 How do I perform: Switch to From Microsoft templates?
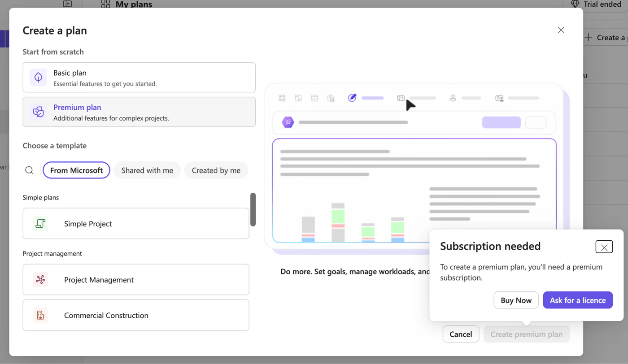(x=76, y=170)
